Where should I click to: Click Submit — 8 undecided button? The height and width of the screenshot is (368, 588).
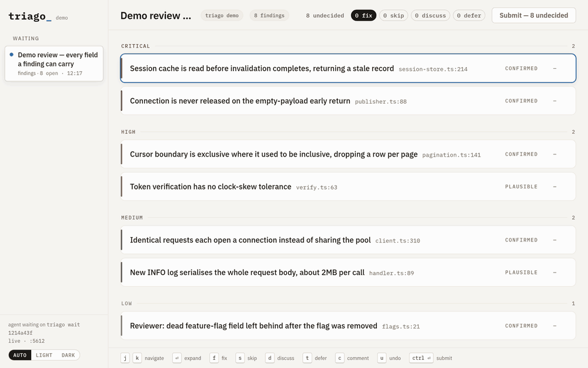(x=534, y=15)
